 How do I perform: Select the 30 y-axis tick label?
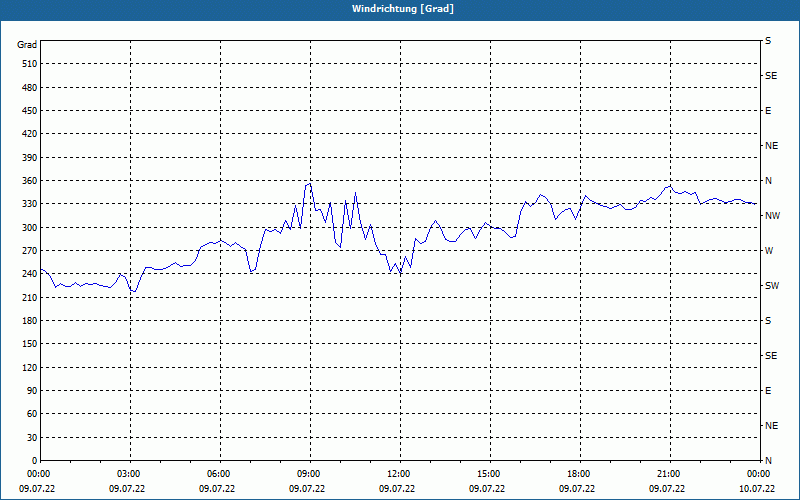(x=32, y=437)
